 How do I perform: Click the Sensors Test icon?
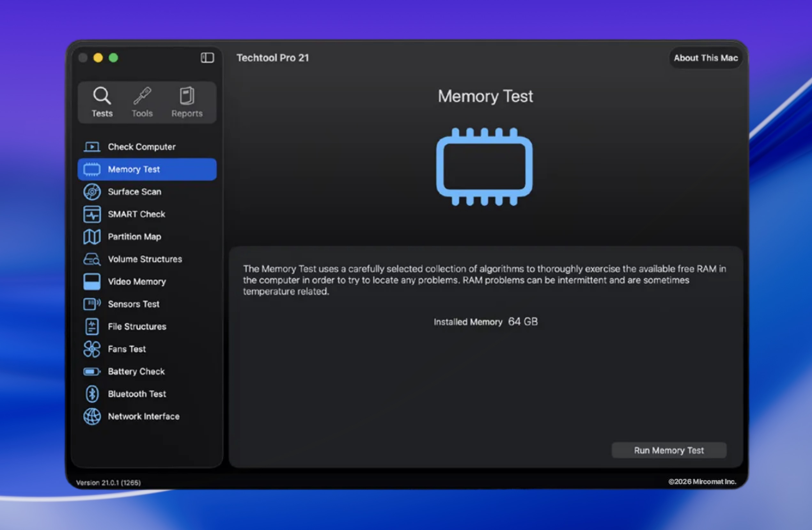[x=92, y=304]
